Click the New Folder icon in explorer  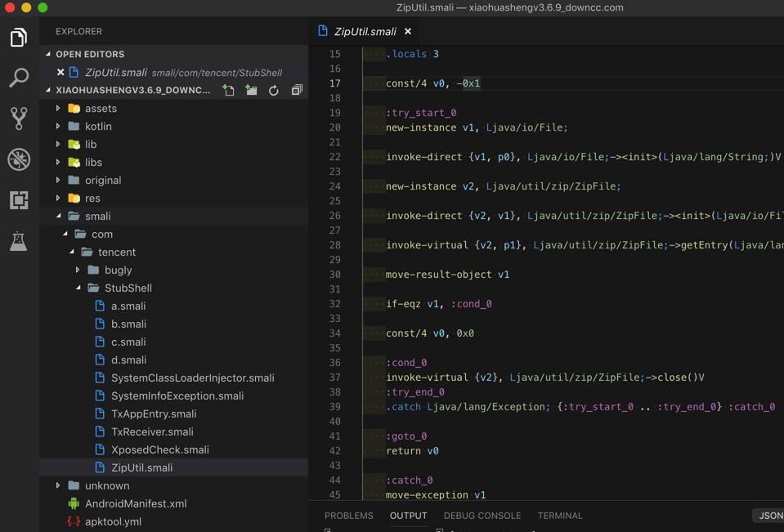point(251,91)
